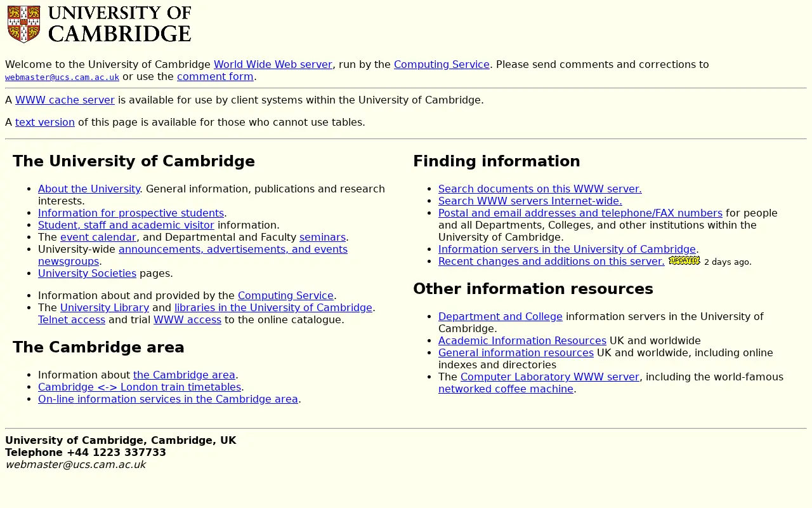Open the World Wide Web server link
This screenshot has width=812, height=508.
click(x=273, y=65)
